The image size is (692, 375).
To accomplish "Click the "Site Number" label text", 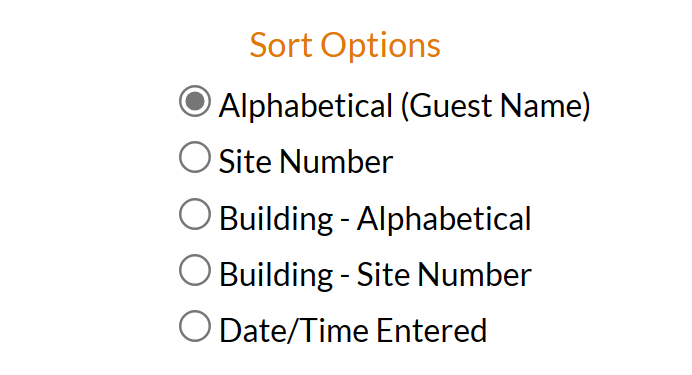I will point(306,161).
